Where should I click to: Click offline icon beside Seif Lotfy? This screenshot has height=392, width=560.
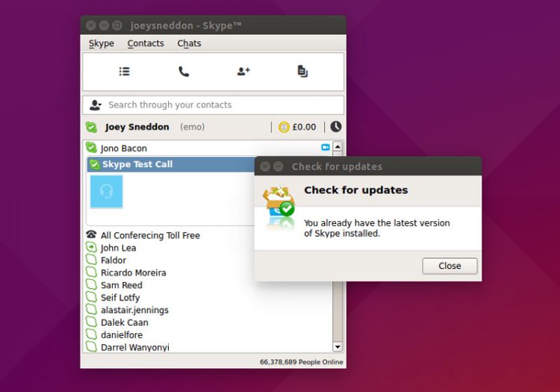tap(91, 297)
